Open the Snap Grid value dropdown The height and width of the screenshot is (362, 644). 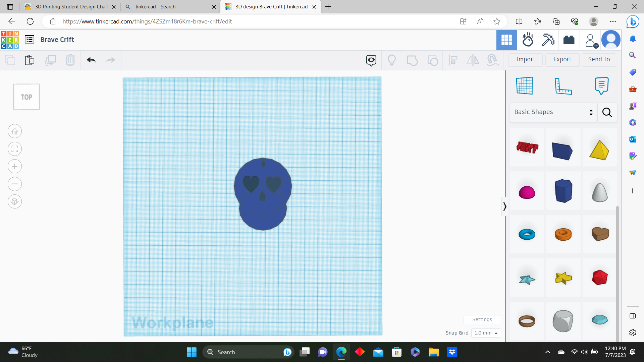tap(486, 333)
